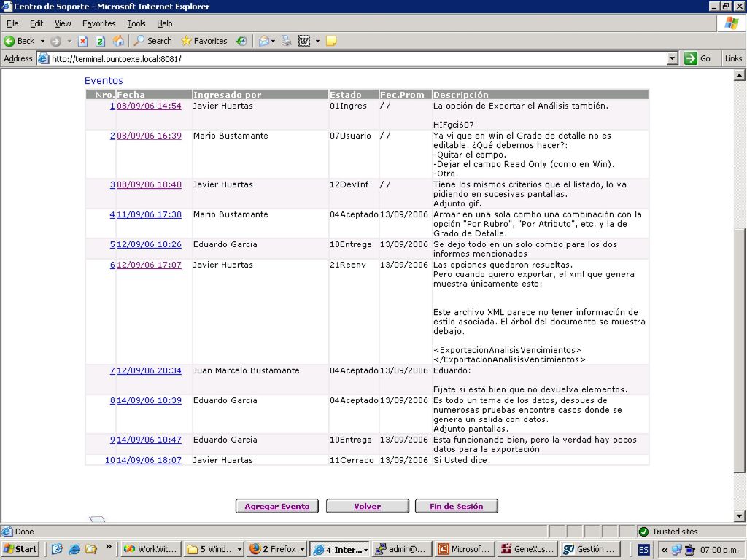Click the Windows Start button
This screenshot has width=747, height=560.
(x=20, y=549)
